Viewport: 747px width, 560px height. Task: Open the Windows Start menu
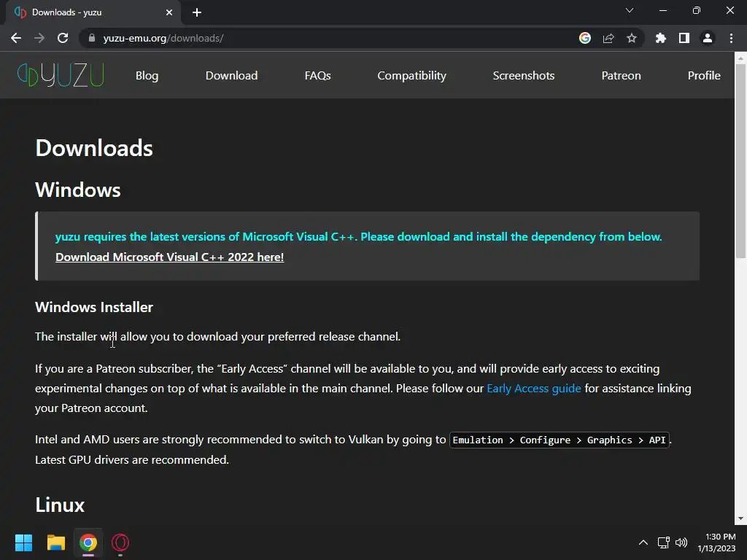(x=23, y=542)
